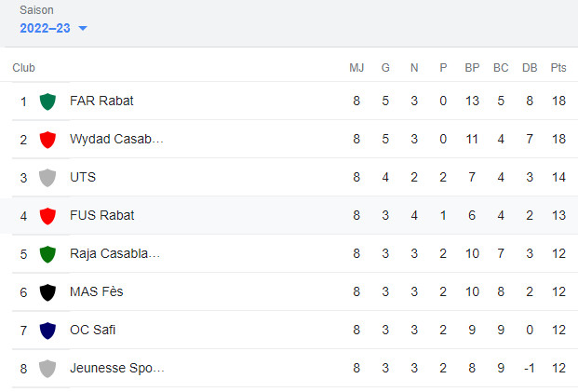Click the Raja Casablanca green shield icon
578x392 pixels.
[x=47, y=254]
